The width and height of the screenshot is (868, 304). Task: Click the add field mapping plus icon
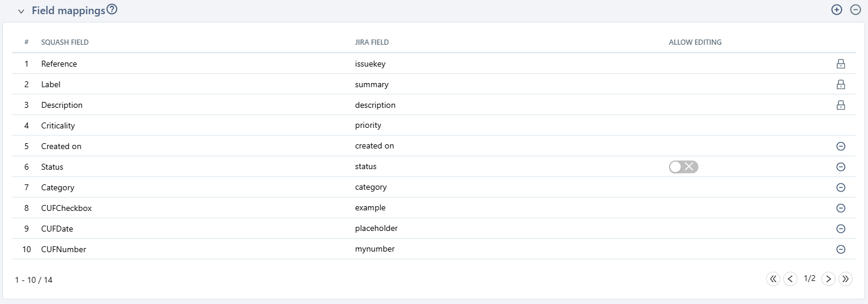(x=837, y=10)
